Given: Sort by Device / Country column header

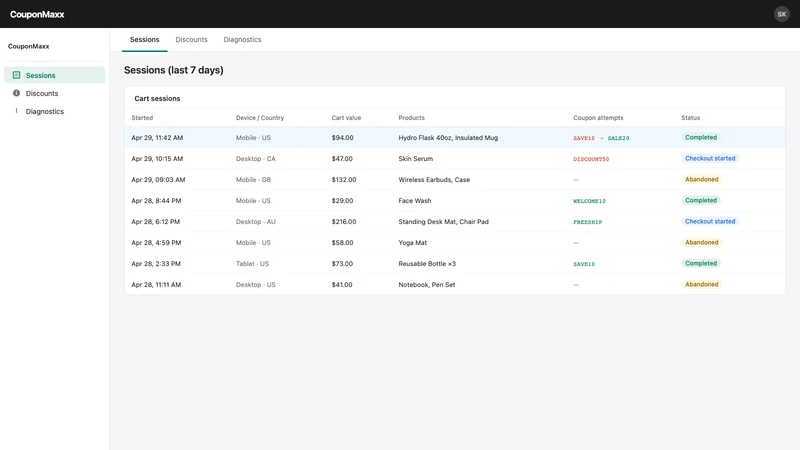Looking at the screenshot, I should click(x=260, y=117).
